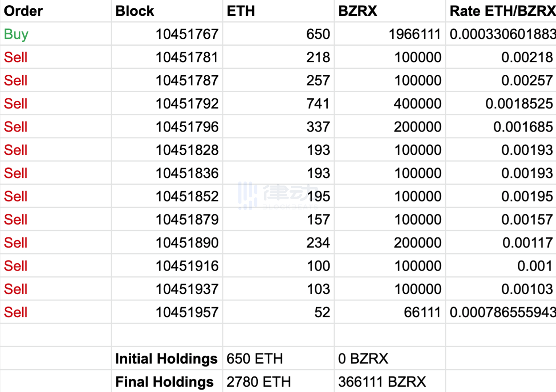This screenshot has width=556, height=392.
Task: Click the ETH value 741 cell
Action: [x=318, y=104]
